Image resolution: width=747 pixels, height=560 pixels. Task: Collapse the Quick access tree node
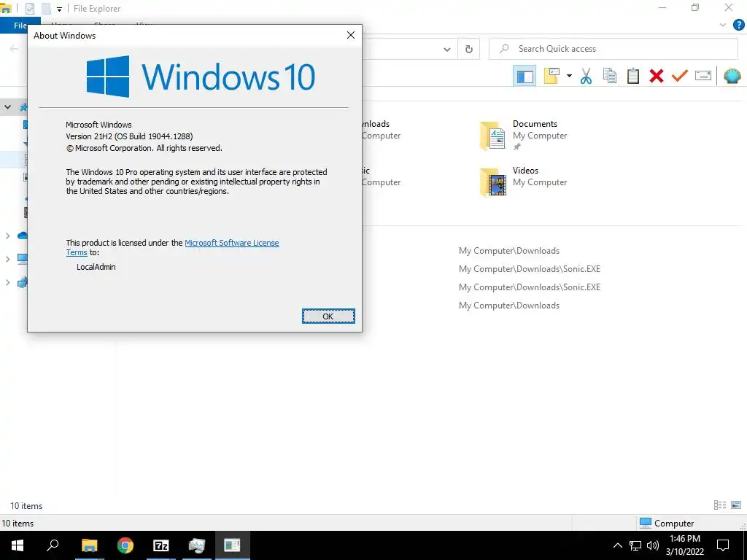tap(7, 106)
